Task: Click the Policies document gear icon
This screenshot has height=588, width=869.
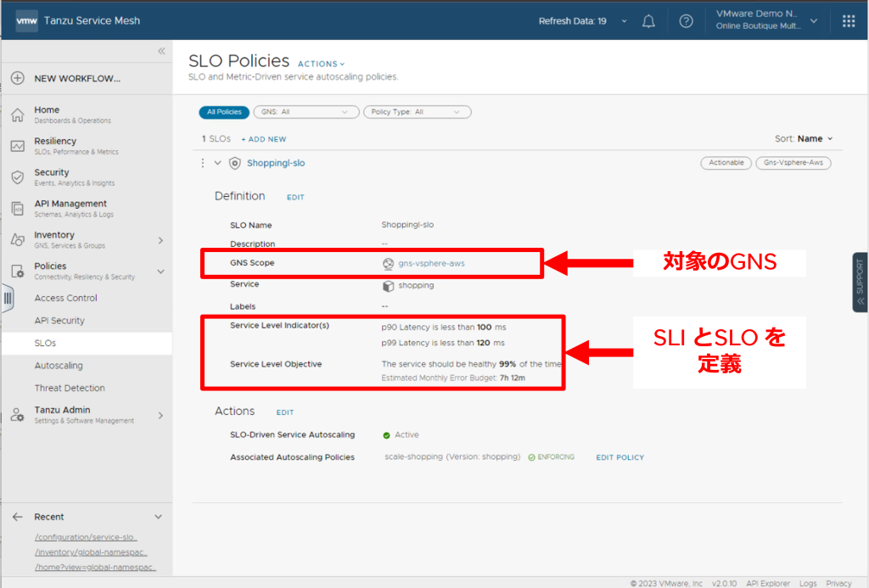Action: tap(18, 271)
